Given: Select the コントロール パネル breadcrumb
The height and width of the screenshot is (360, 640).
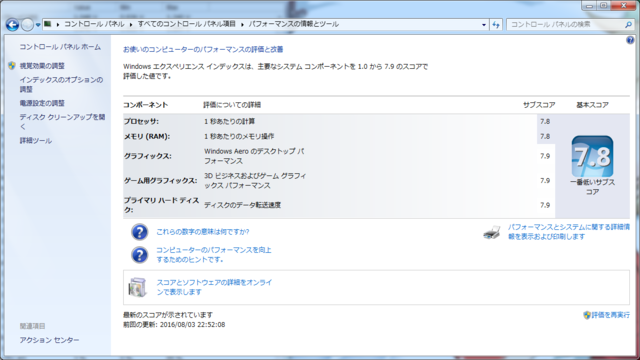Looking at the screenshot, I should pyautogui.click(x=94, y=24).
